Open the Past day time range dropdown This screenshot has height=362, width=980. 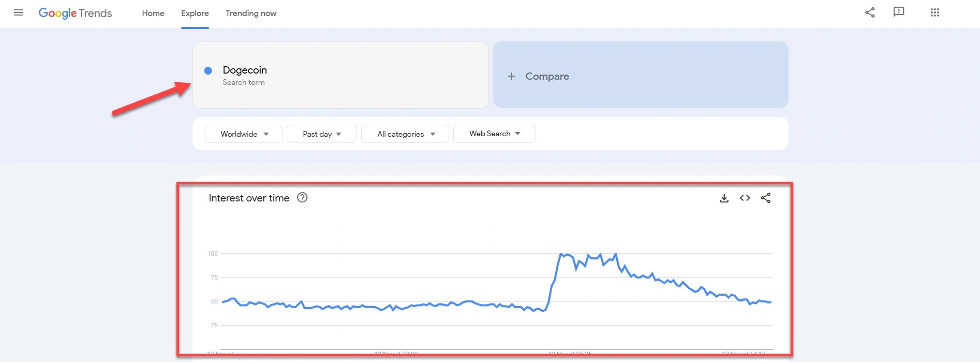pyautogui.click(x=322, y=134)
